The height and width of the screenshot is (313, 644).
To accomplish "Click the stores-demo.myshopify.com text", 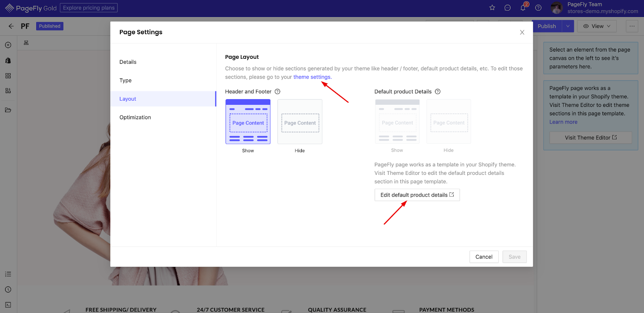I will pyautogui.click(x=603, y=11).
